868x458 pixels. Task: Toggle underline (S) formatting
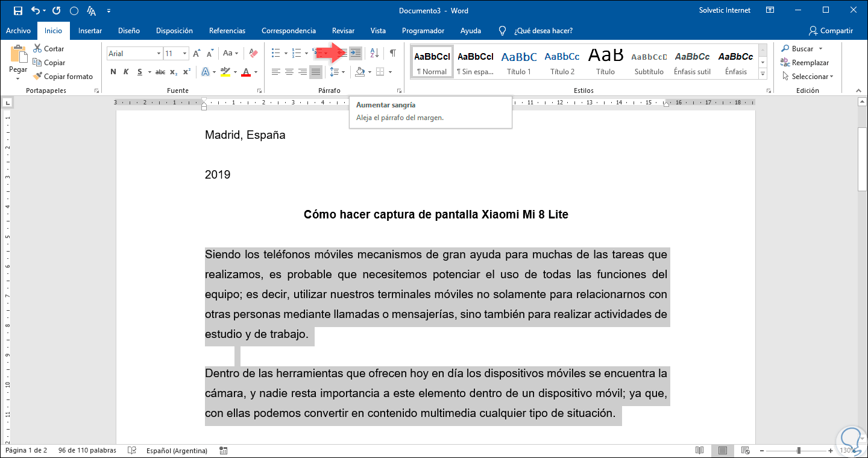pos(140,72)
